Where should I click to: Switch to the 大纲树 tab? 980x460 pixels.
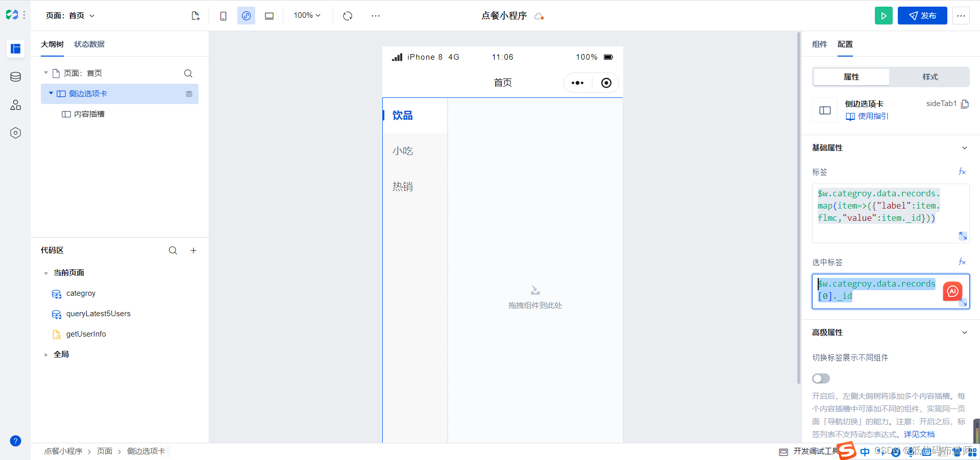[52, 44]
